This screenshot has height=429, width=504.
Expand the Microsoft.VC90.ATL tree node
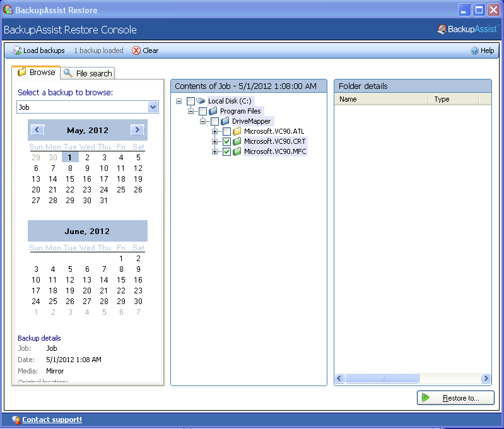[215, 131]
